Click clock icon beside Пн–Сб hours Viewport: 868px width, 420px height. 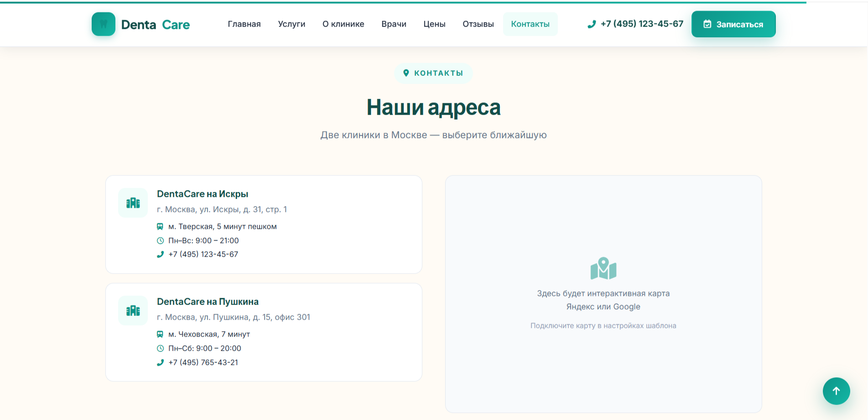tap(160, 348)
